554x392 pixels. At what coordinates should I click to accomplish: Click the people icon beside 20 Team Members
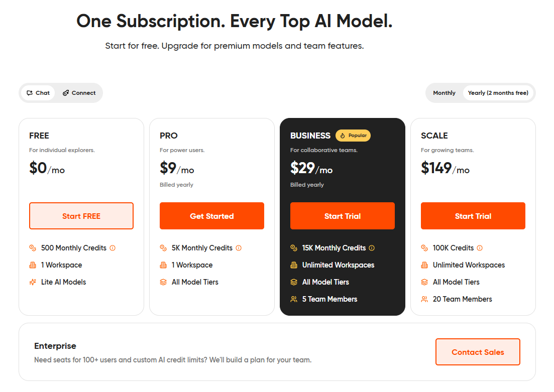424,299
